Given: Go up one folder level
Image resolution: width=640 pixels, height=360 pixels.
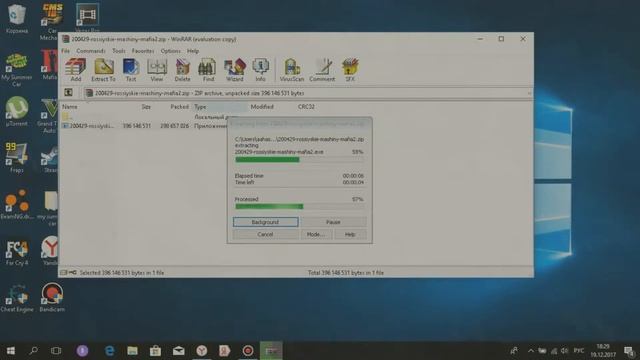Looking at the screenshot, I should coord(68,93).
